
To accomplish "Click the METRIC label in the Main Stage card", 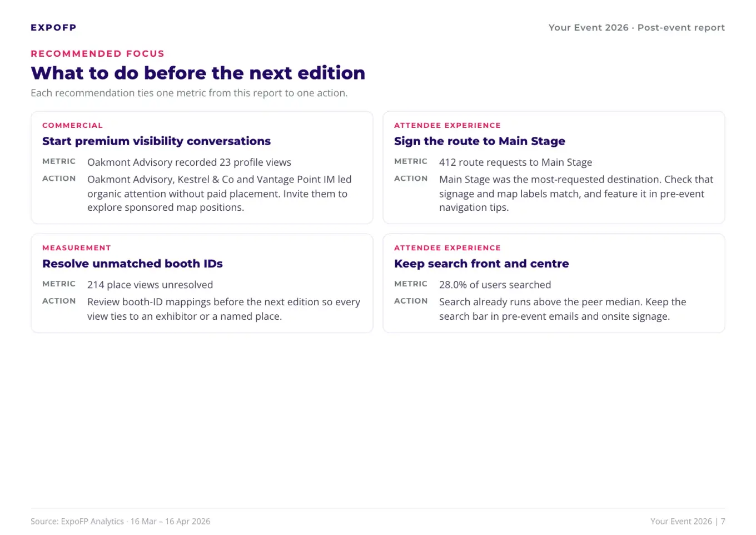I will tap(411, 161).
